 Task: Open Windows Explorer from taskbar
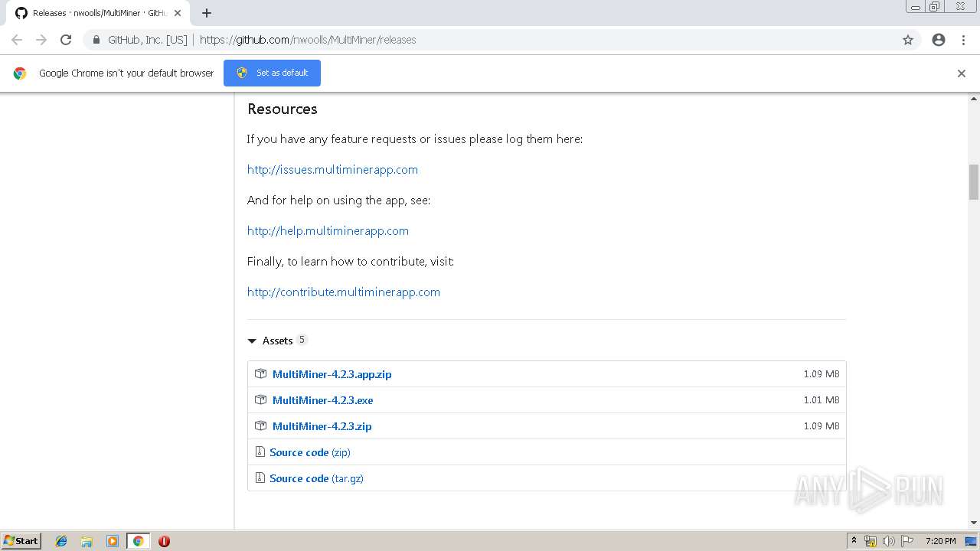pyautogui.click(x=87, y=541)
